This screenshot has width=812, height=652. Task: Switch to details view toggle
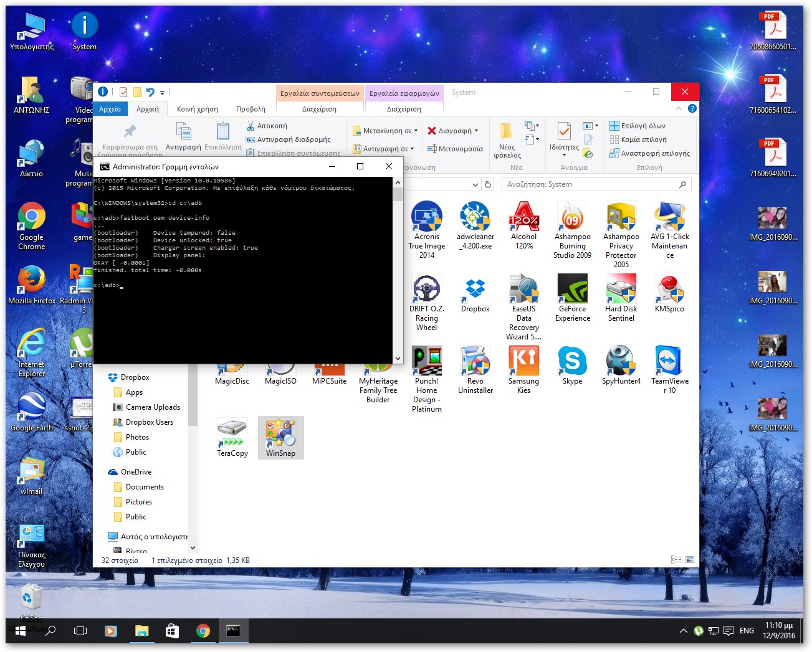[676, 560]
